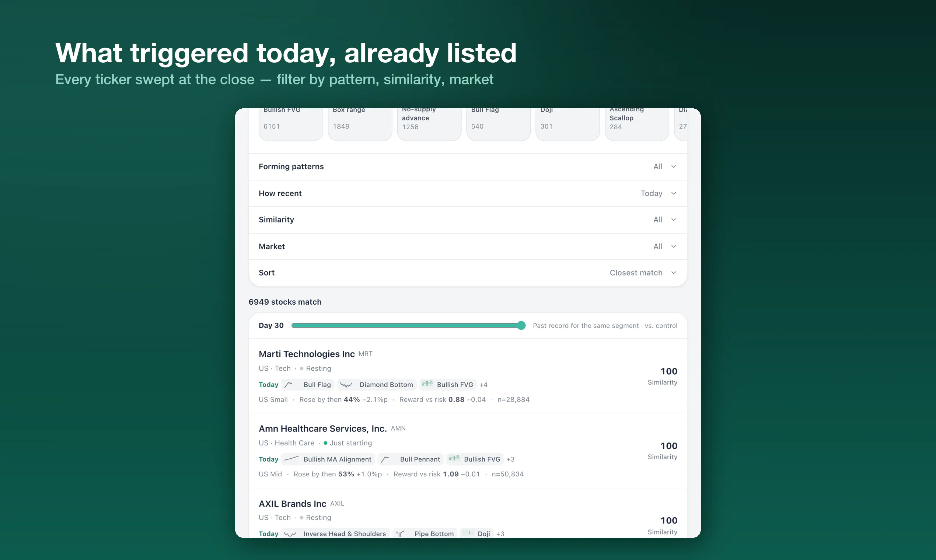This screenshot has height=560, width=936.
Task: Click the Diamond Bottom tag label
Action: [386, 385]
